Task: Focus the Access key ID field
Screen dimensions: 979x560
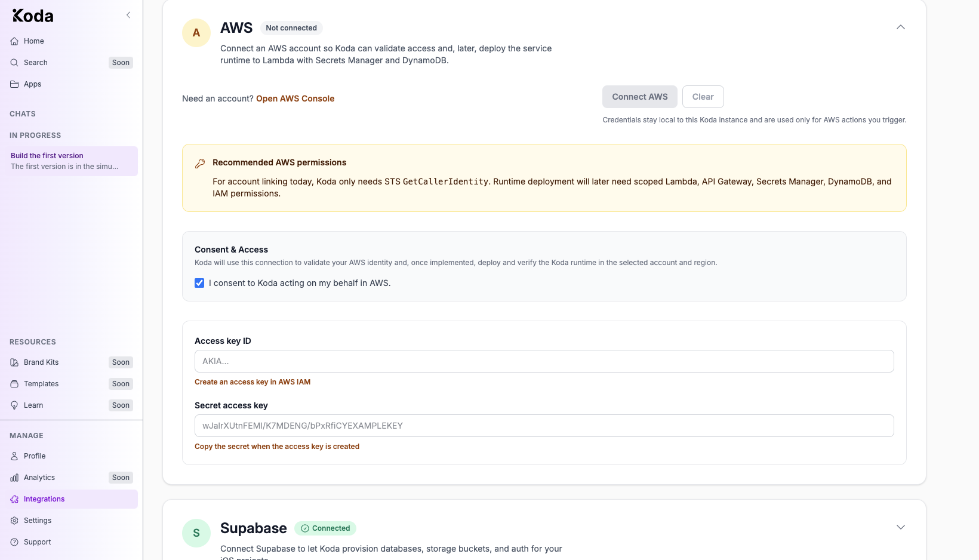Action: click(544, 361)
